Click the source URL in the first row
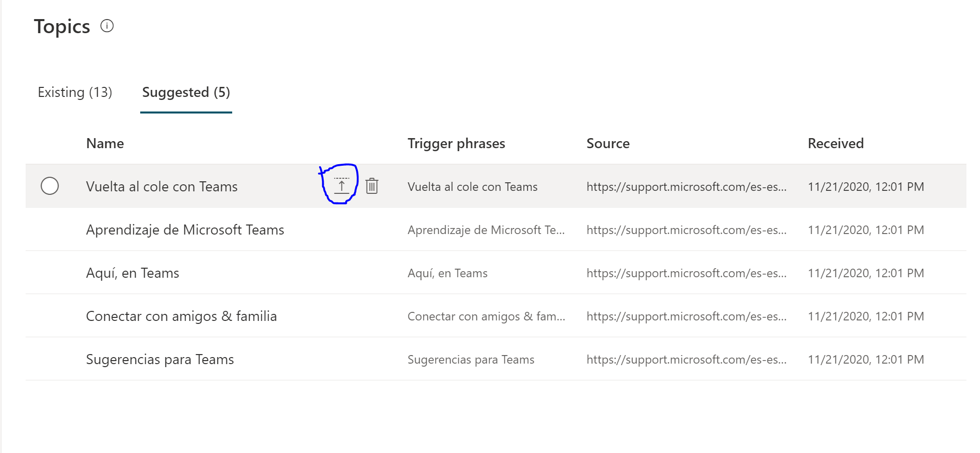This screenshot has width=980, height=453. [x=687, y=187]
